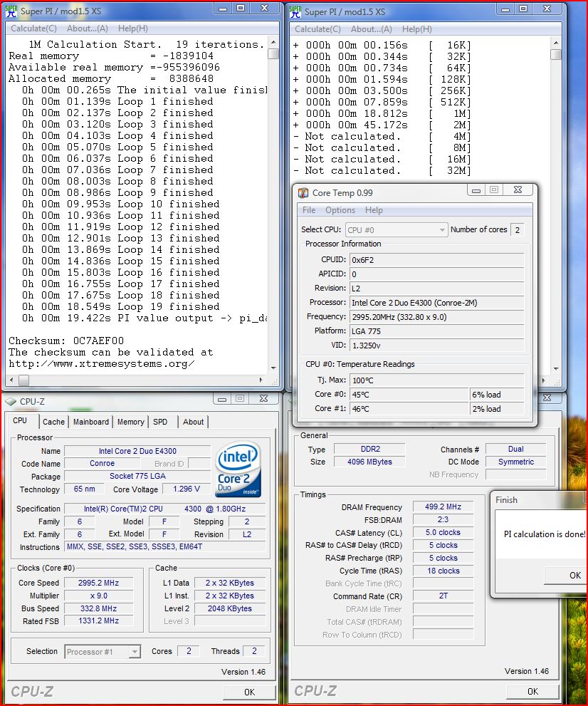The height and width of the screenshot is (706, 588).
Task: Click the Super PI icon in left window title
Action: tap(11, 11)
